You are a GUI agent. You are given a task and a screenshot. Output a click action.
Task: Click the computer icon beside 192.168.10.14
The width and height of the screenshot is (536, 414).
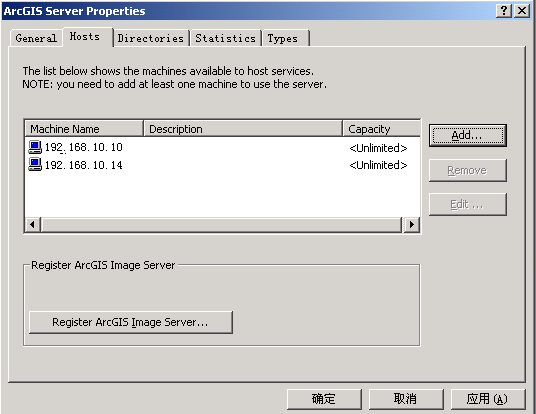(35, 164)
